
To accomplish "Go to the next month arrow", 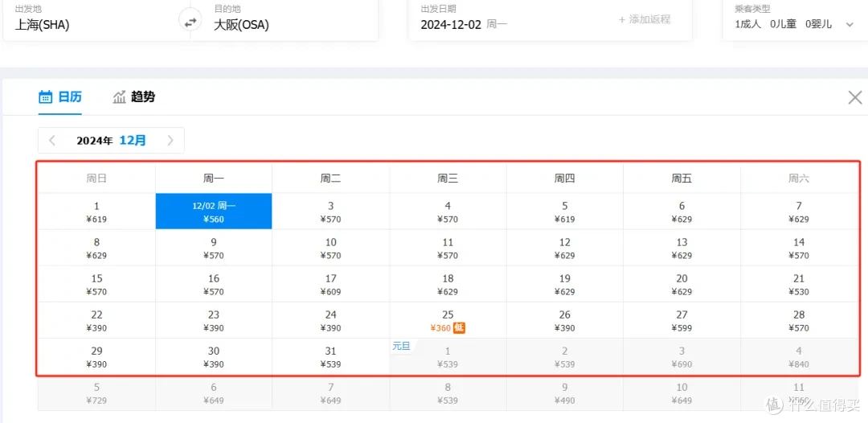I will [170, 141].
